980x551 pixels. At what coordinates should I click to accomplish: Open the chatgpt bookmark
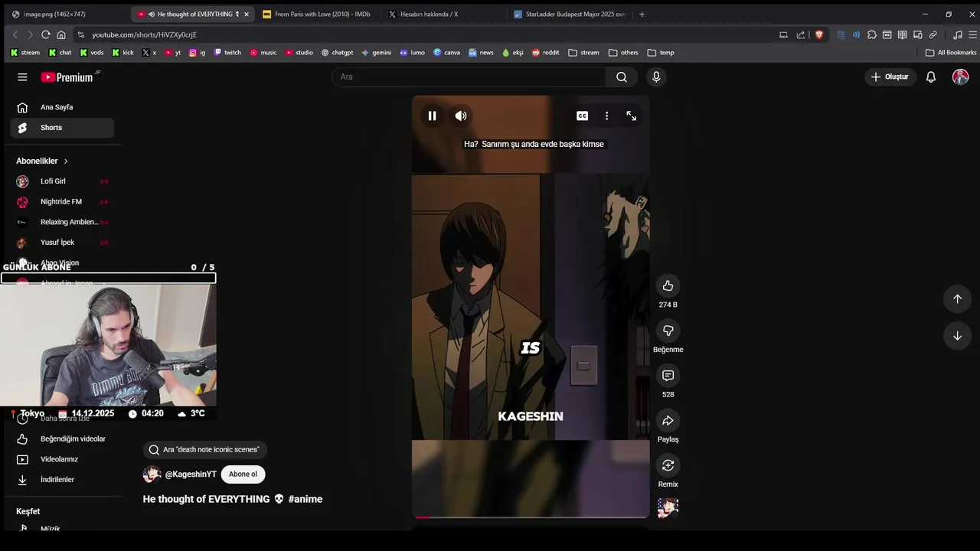337,53
